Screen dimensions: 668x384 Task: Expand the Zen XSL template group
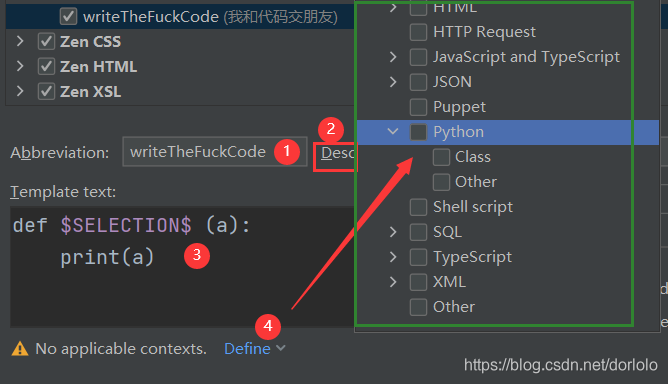[x=20, y=91]
